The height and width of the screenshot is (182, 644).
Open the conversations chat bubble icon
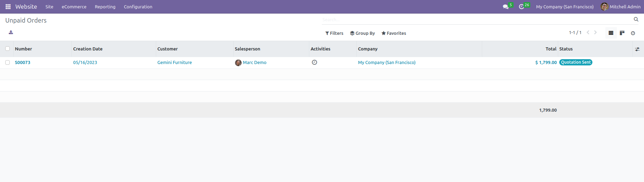click(506, 7)
